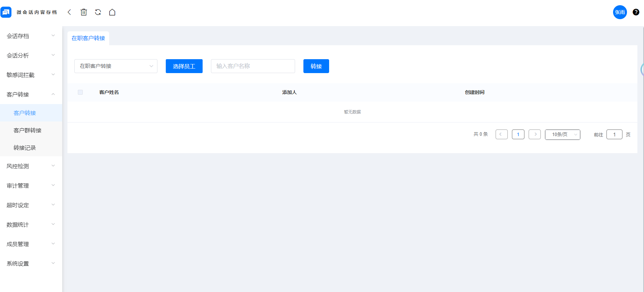The image size is (644, 292).
Task: Click the 选择员工 button
Action: point(184,66)
